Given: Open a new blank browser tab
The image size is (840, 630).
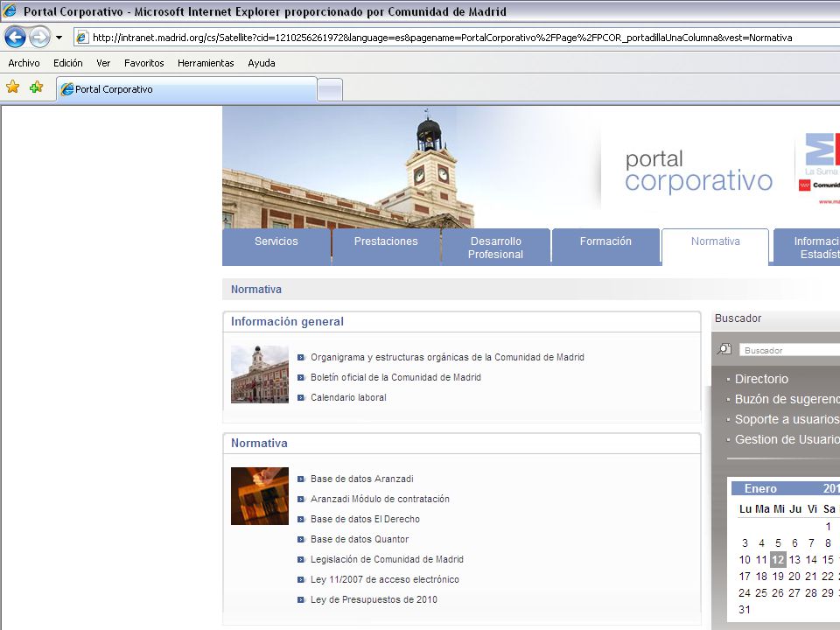Looking at the screenshot, I should (x=330, y=89).
